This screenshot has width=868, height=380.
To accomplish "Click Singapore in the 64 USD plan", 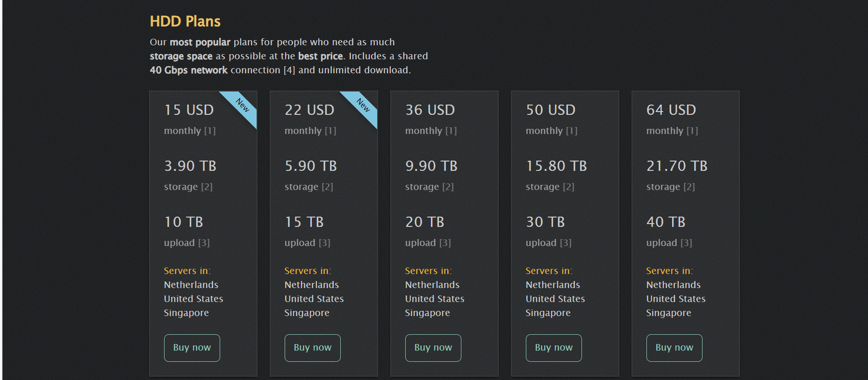I will (668, 313).
